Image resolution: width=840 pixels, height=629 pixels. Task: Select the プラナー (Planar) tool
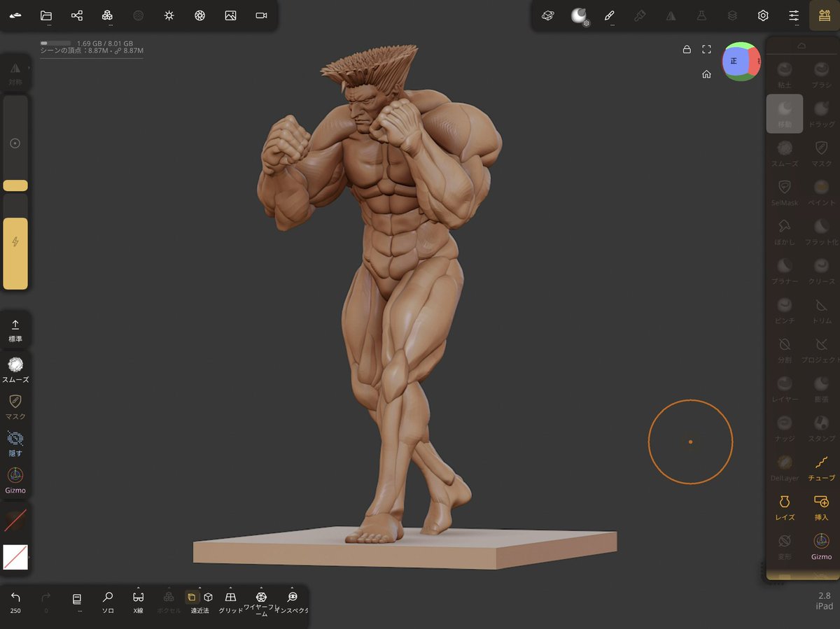[x=785, y=271]
